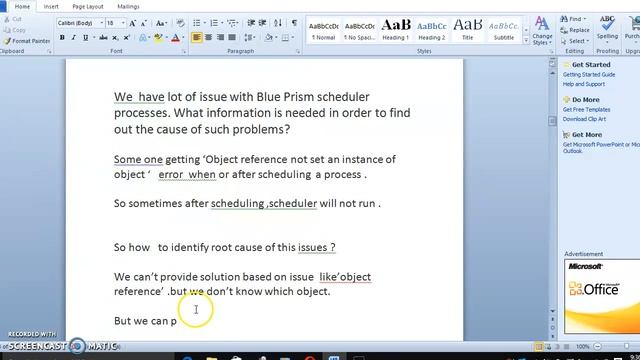Open Getting Started Guide link

(x=589, y=75)
